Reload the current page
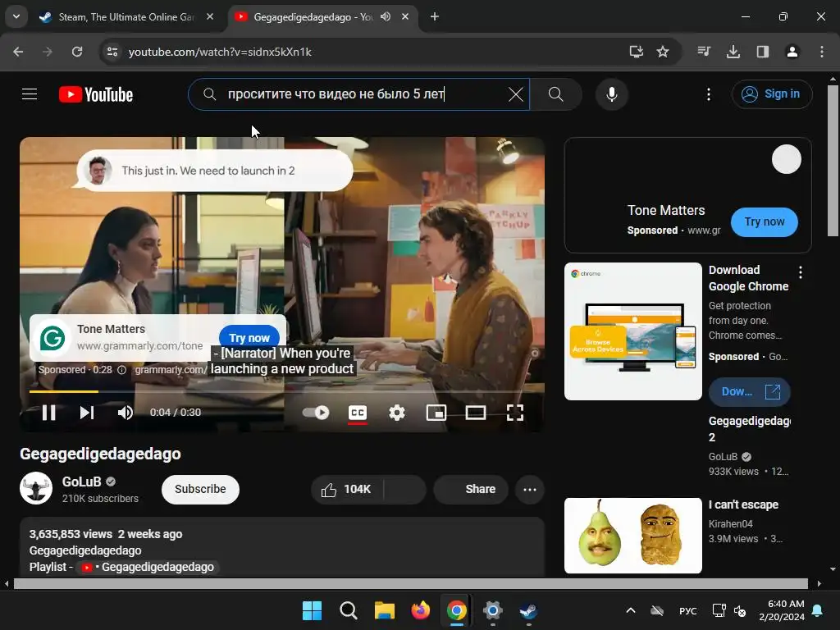The image size is (840, 630). point(77,52)
